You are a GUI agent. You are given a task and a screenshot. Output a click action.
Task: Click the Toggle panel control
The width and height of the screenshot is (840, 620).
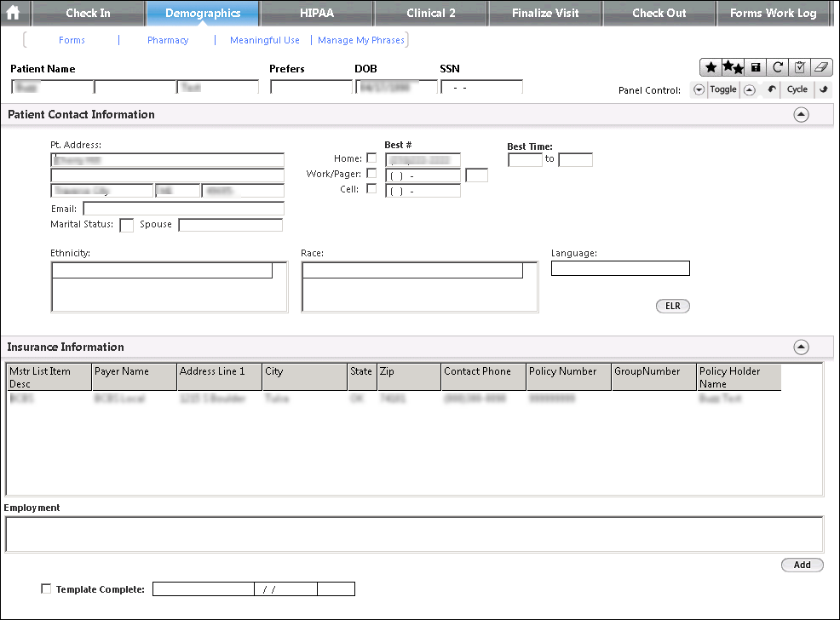pyautogui.click(x=723, y=89)
